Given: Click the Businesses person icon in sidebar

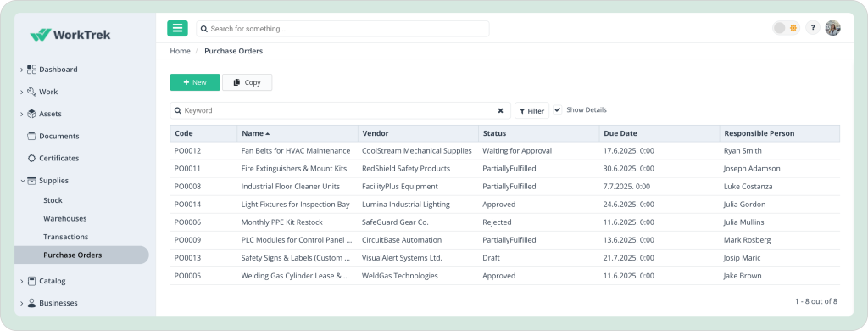Looking at the screenshot, I should 31,303.
